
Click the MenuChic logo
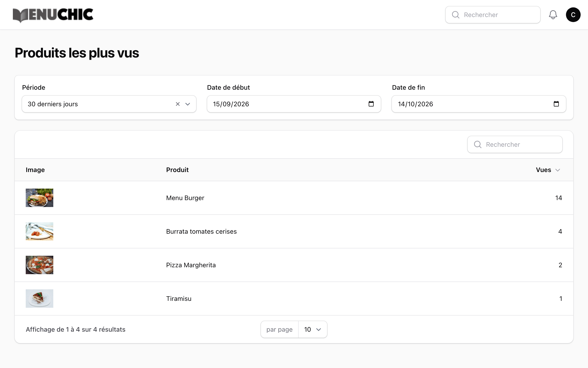click(53, 15)
